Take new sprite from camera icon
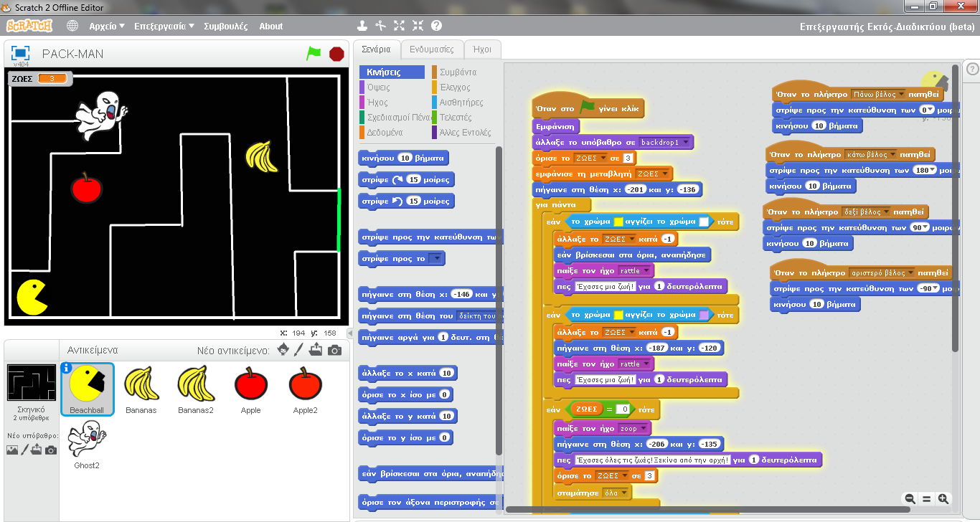The width and height of the screenshot is (980, 522). pyautogui.click(x=334, y=350)
